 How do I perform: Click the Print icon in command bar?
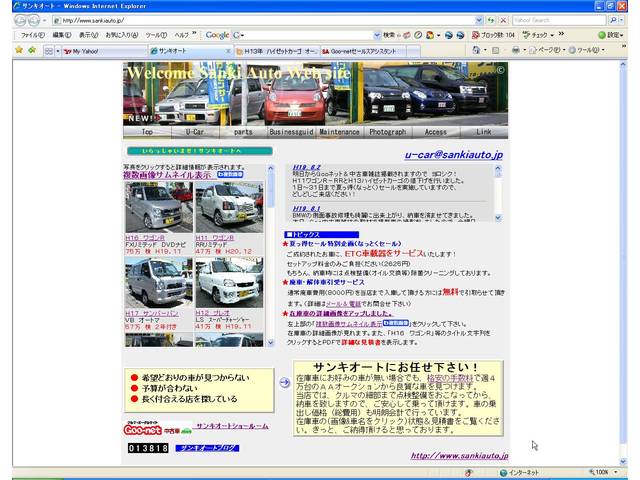[x=516, y=50]
